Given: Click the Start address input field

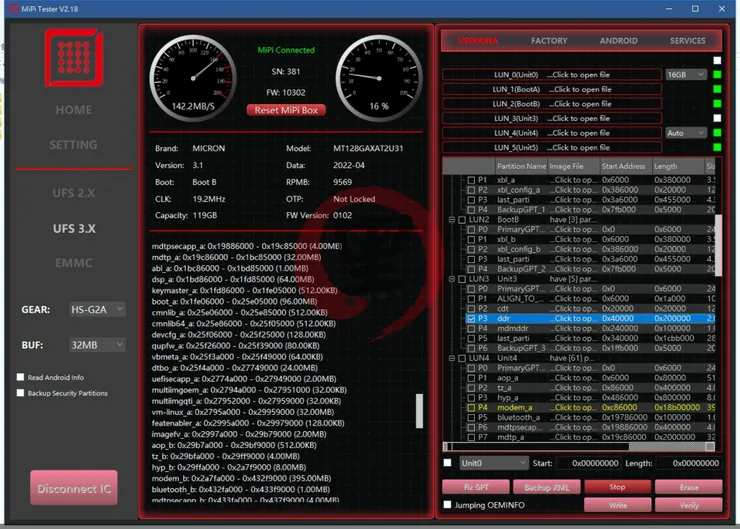Looking at the screenshot, I should 588,463.
